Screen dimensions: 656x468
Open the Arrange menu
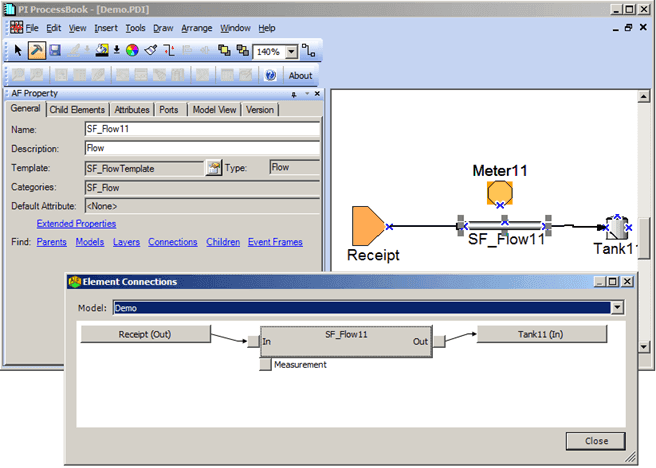point(197,28)
